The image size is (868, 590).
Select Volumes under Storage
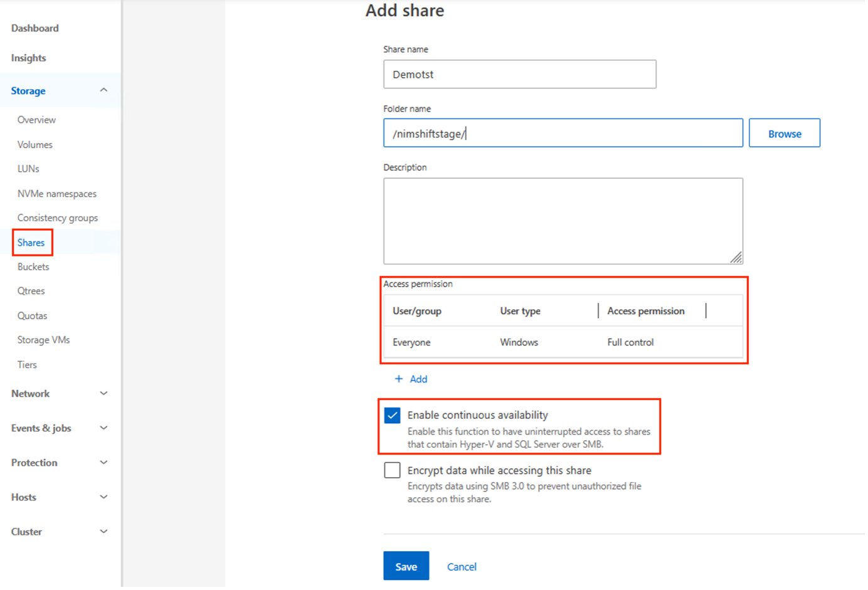[x=35, y=145]
